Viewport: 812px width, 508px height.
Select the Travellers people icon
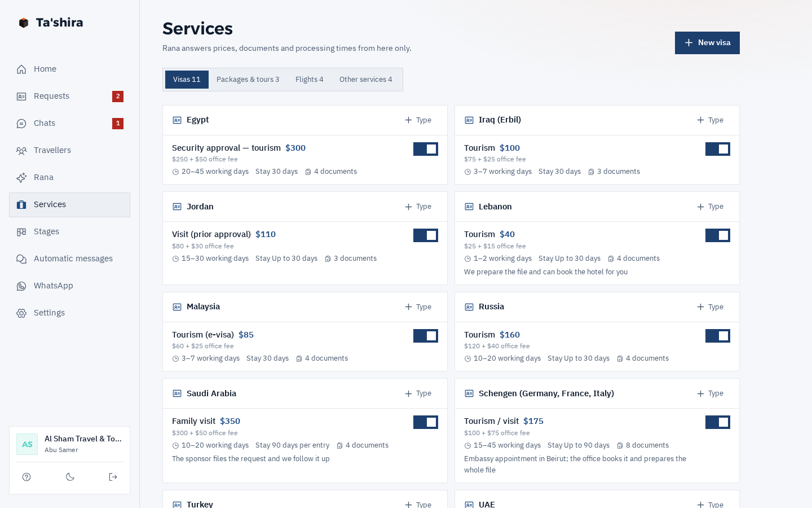coord(21,151)
